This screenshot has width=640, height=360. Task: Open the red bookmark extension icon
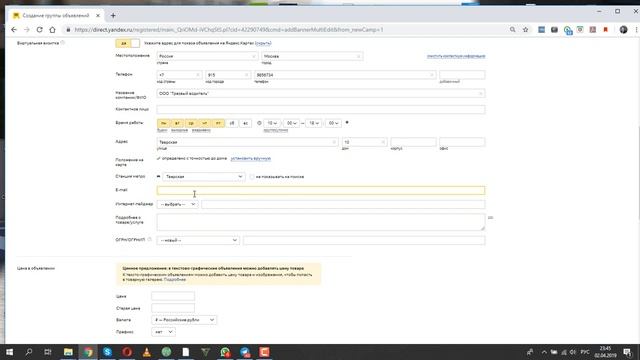[x=606, y=30]
